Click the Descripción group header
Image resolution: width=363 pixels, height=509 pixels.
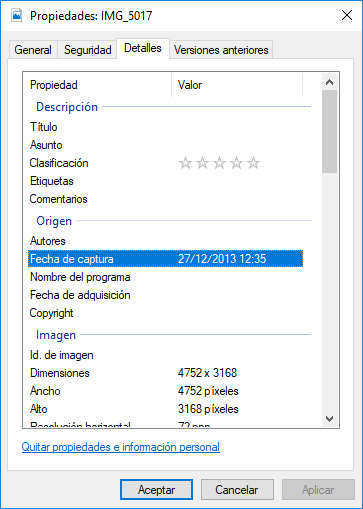67,107
